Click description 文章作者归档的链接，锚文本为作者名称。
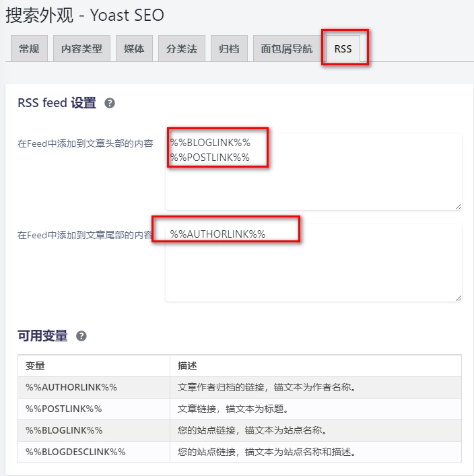The width and height of the screenshot is (474, 476). tap(267, 387)
